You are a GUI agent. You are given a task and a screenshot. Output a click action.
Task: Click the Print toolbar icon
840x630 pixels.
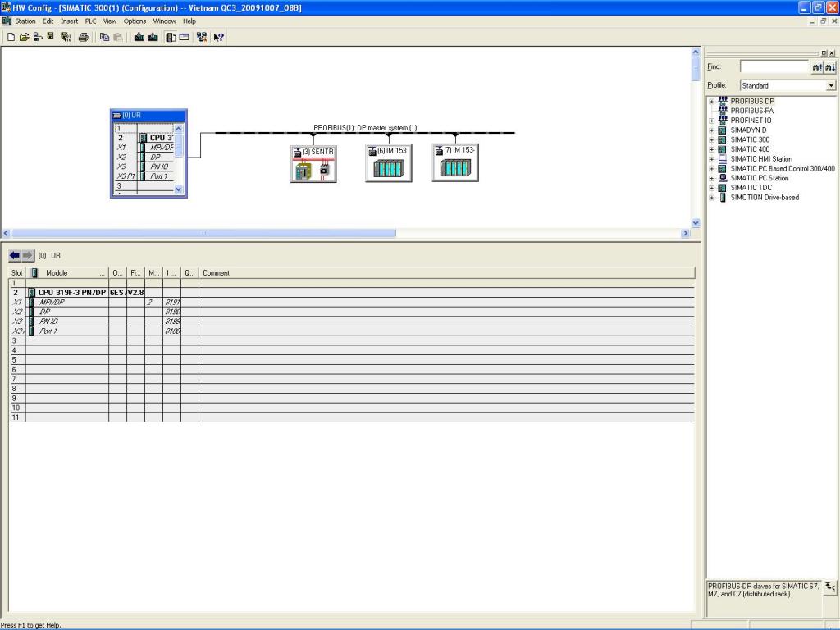pos(83,37)
